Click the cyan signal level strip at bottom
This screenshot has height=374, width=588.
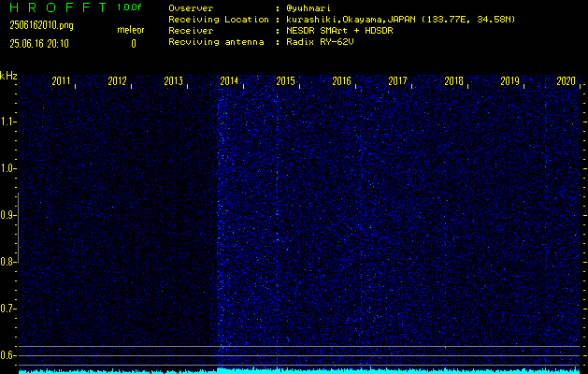click(299, 371)
